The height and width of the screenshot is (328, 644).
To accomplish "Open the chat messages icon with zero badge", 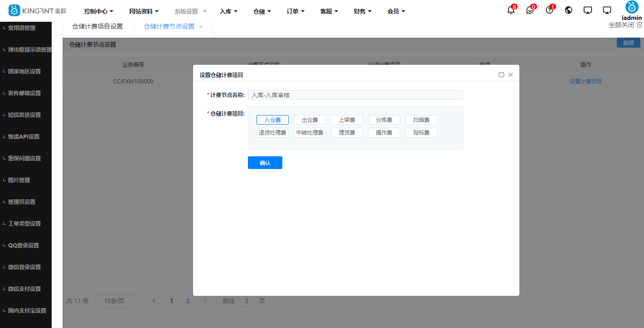I will [529, 10].
